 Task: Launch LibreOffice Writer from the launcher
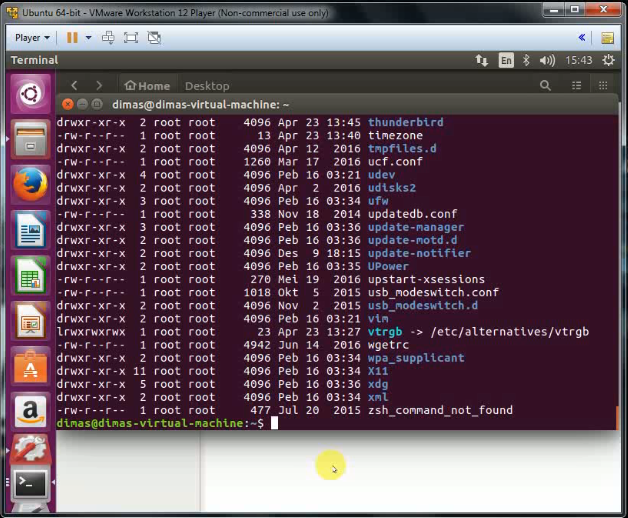[x=31, y=230]
